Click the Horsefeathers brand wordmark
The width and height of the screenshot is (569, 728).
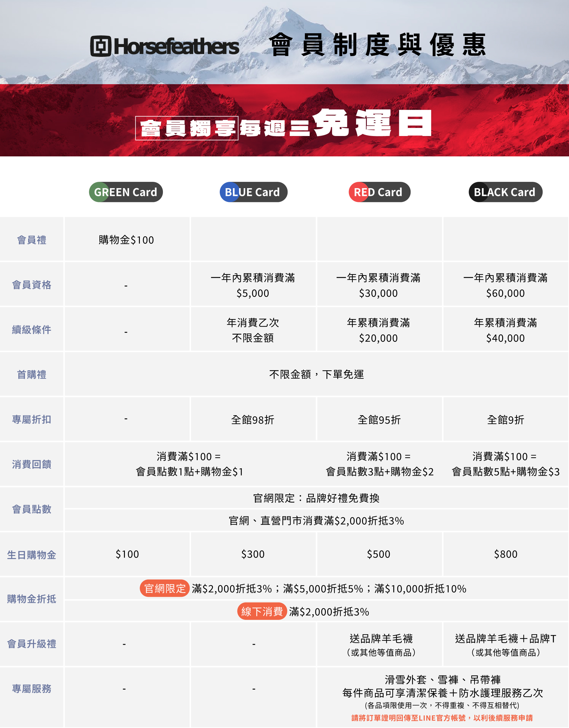pyautogui.click(x=176, y=47)
